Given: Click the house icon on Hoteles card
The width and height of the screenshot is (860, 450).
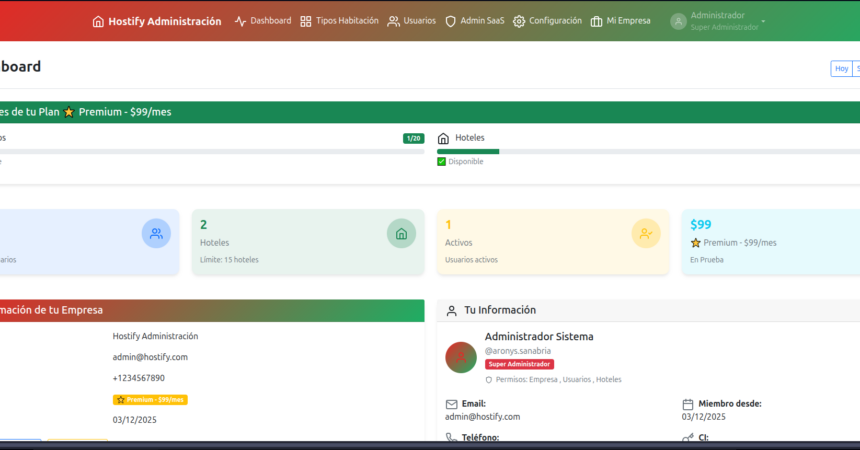Looking at the screenshot, I should point(401,234).
